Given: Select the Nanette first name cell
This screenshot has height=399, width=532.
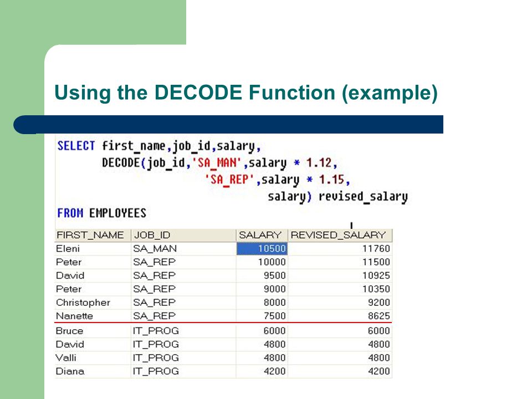Looking at the screenshot, I should click(x=93, y=316).
